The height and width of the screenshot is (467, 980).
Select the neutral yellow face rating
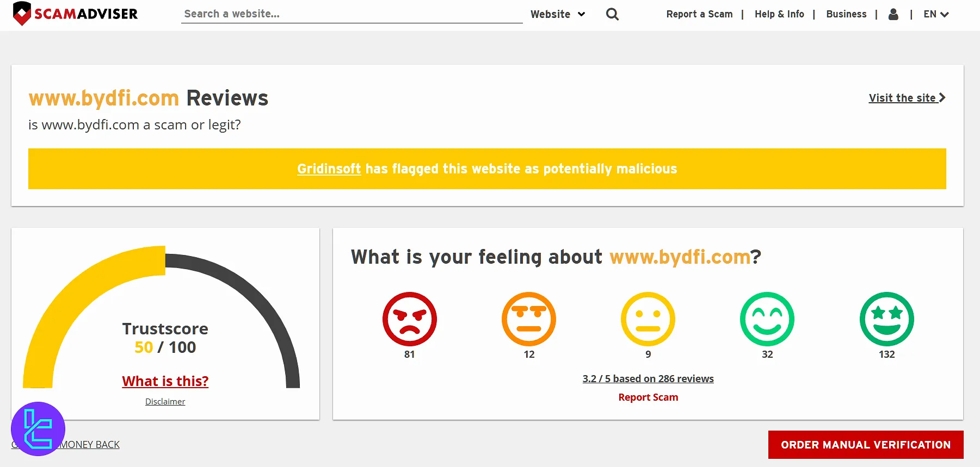coord(648,319)
